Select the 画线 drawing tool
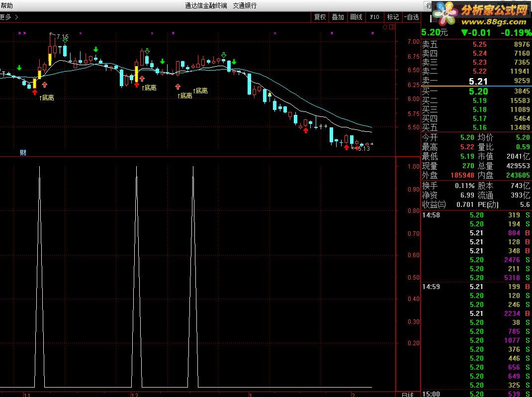The width and height of the screenshot is (532, 397). coord(356,17)
